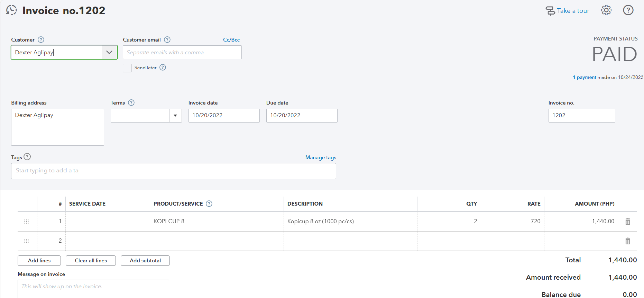Click the Invoice date field
Screen dimensions: 644x298
point(224,116)
